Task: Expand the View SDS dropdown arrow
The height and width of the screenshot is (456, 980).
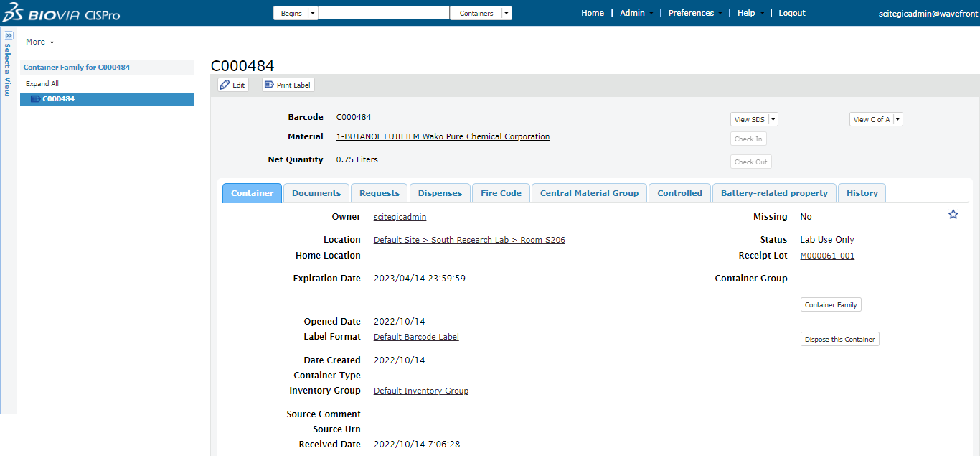Action: (773, 120)
